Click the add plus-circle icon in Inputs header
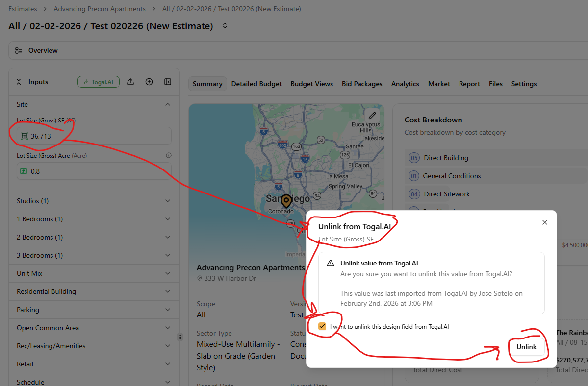588x386 pixels. pyautogui.click(x=149, y=82)
